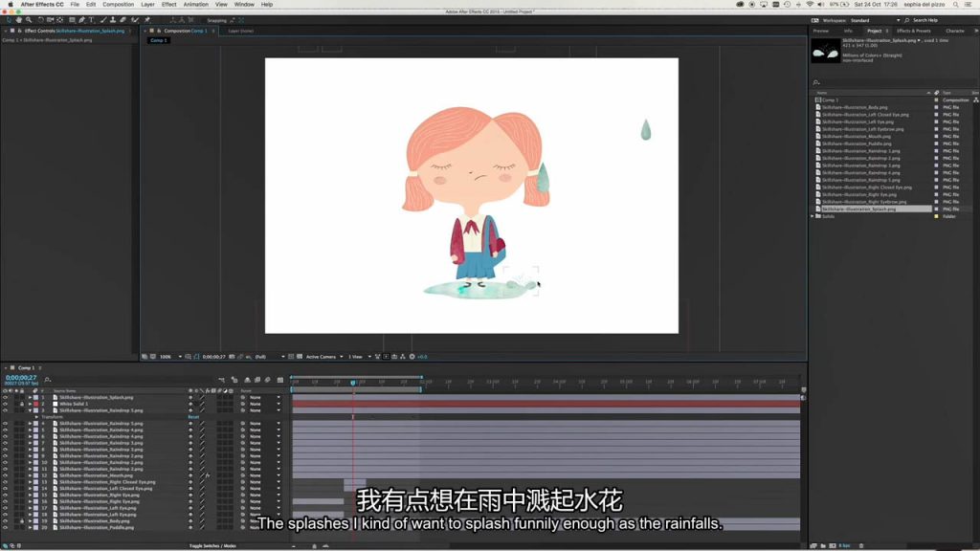980x551 pixels.
Task: Click the Comp 1 breadcrumb button in viewer
Action: (x=158, y=40)
